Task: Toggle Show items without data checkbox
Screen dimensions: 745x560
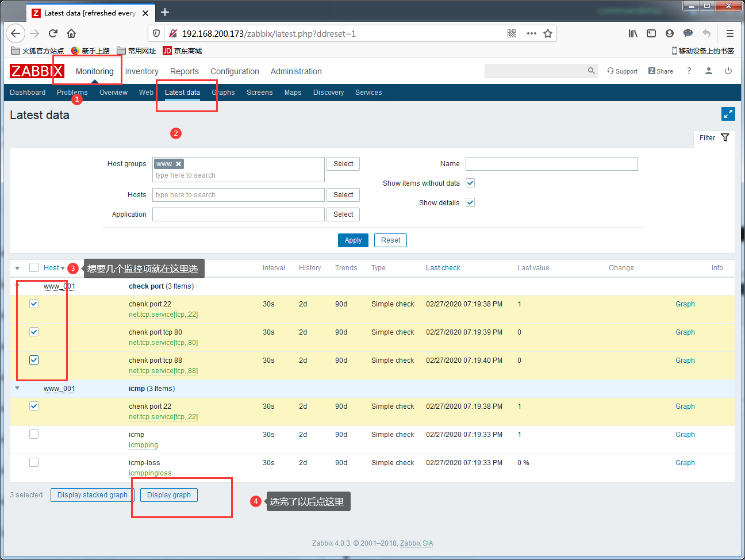Action: coord(470,183)
